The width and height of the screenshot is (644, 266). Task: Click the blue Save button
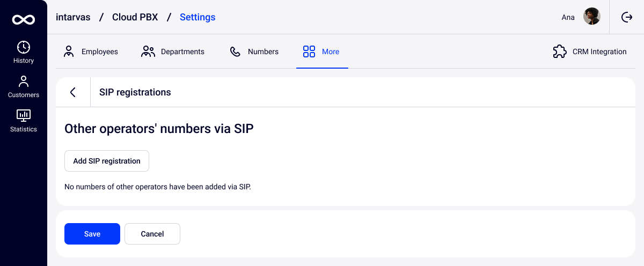92,234
